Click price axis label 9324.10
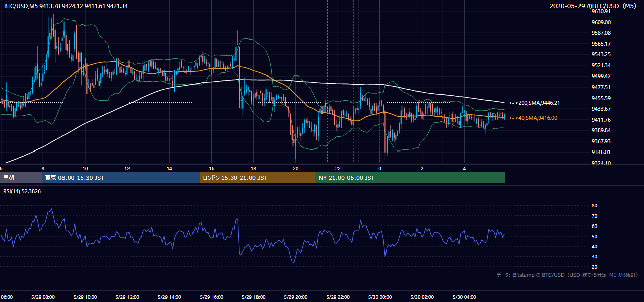 click(x=601, y=163)
